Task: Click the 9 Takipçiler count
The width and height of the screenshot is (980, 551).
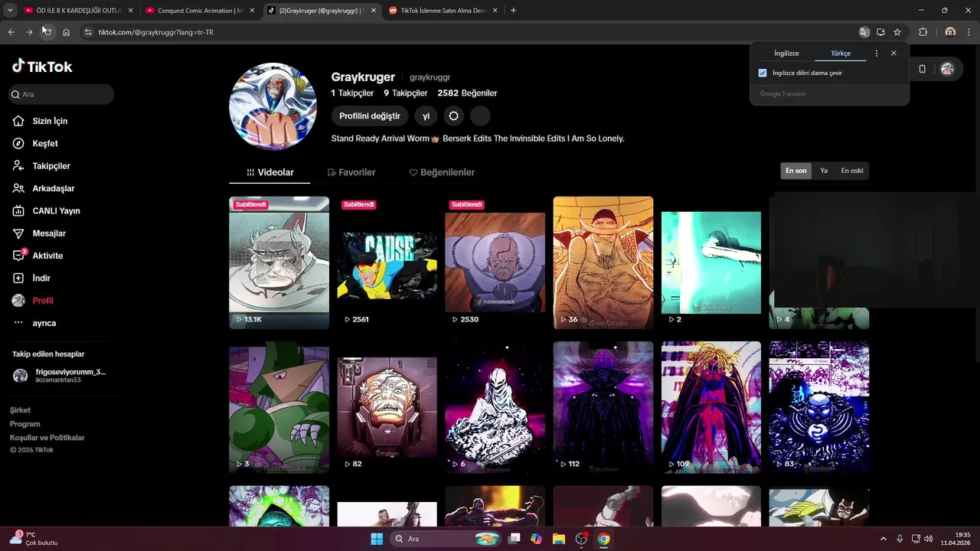Action: pos(406,93)
